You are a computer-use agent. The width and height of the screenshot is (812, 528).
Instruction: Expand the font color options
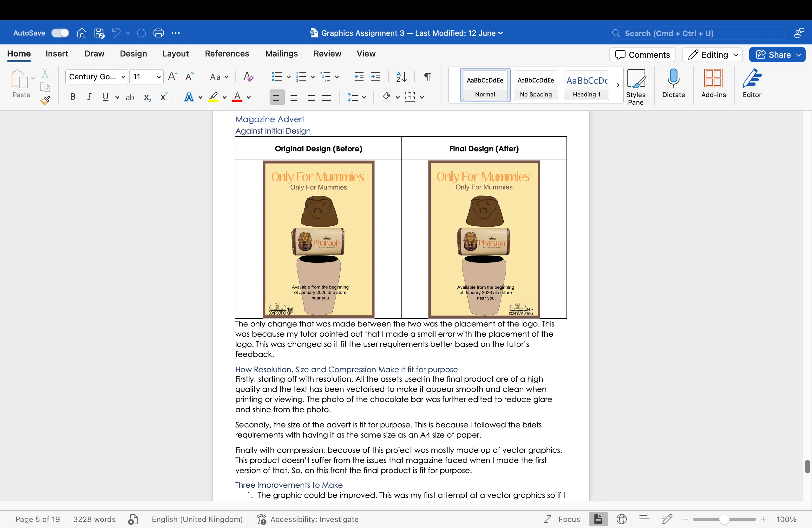tap(248, 97)
